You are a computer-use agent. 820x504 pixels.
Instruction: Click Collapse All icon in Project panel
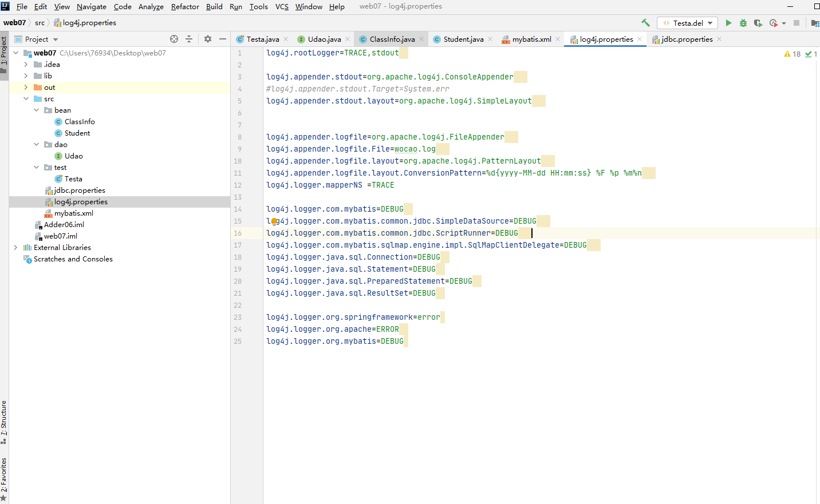(189, 39)
